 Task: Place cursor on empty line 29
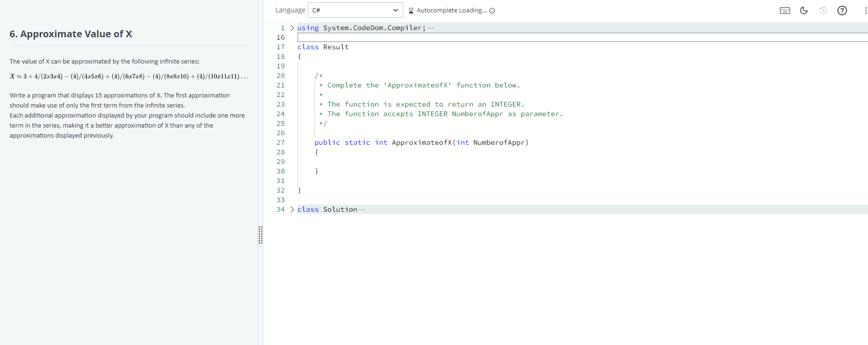582,162
